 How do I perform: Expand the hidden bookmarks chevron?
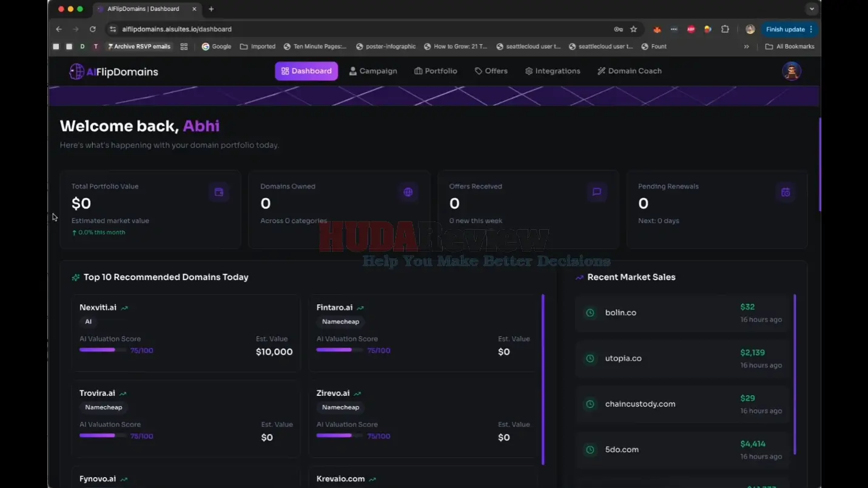(746, 47)
